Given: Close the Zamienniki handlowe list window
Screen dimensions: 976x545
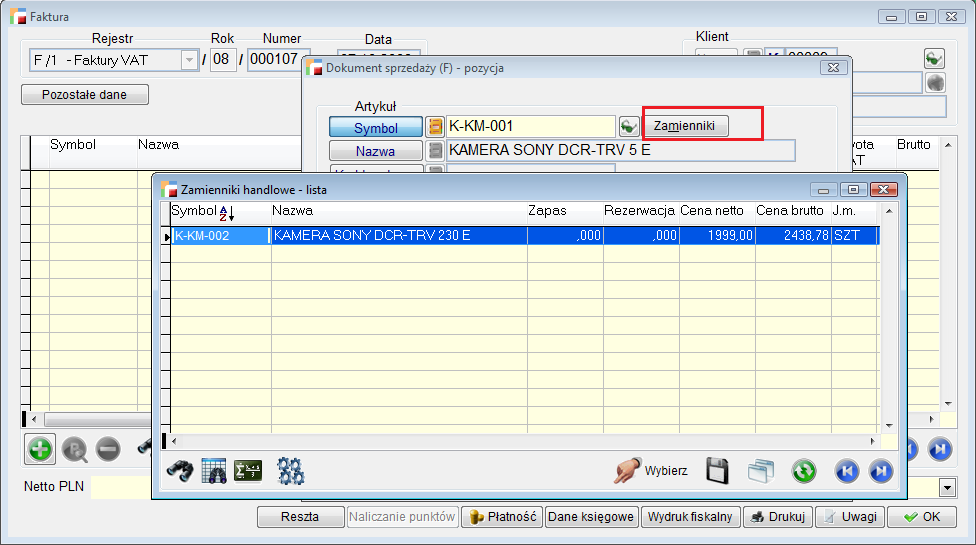Looking at the screenshot, I should [x=883, y=190].
